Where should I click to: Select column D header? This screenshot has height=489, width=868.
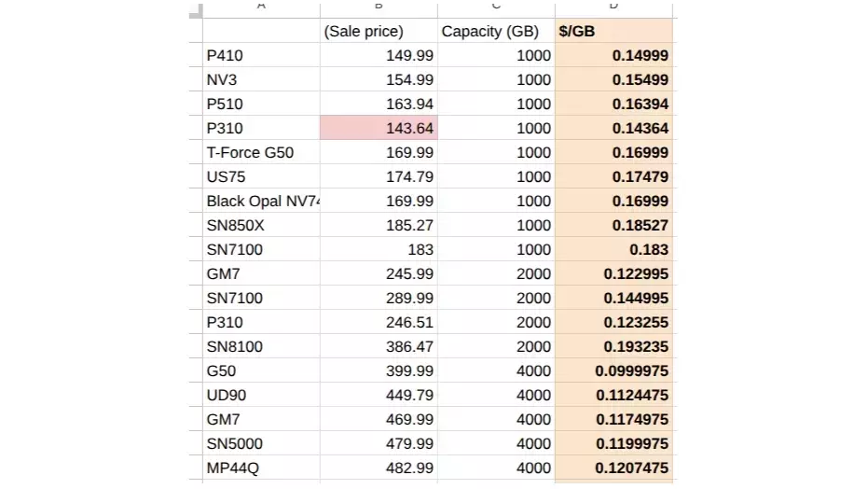pyautogui.click(x=613, y=8)
